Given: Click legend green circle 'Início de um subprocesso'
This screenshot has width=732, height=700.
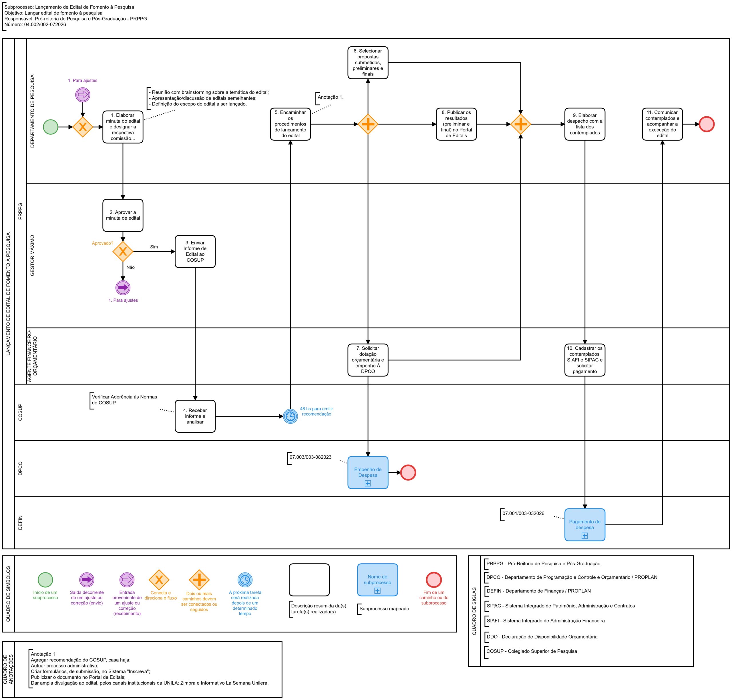Looking at the screenshot, I should coord(45,580).
